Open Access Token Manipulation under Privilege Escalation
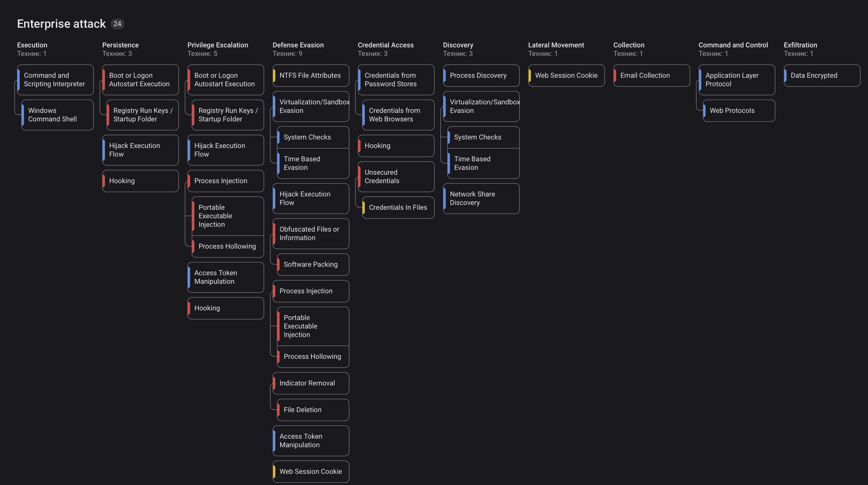This screenshot has width=868, height=485. pos(226,277)
